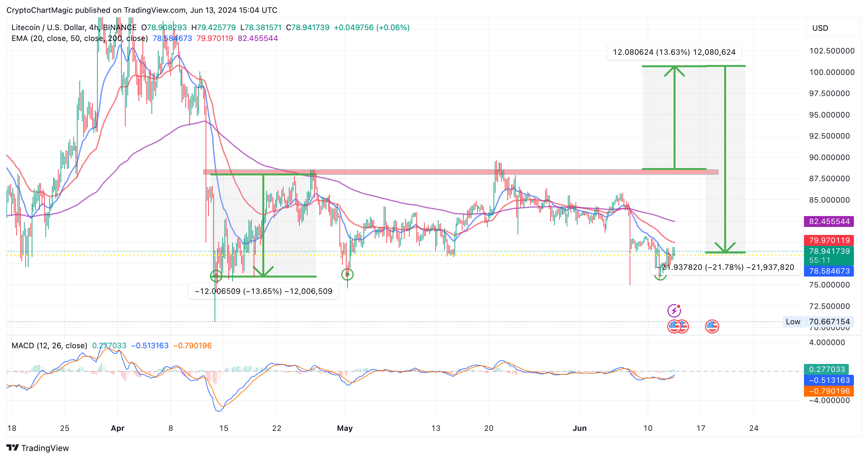Click the MACD (12, 26, close) indicator label
868x459 pixels.
[x=49, y=345]
